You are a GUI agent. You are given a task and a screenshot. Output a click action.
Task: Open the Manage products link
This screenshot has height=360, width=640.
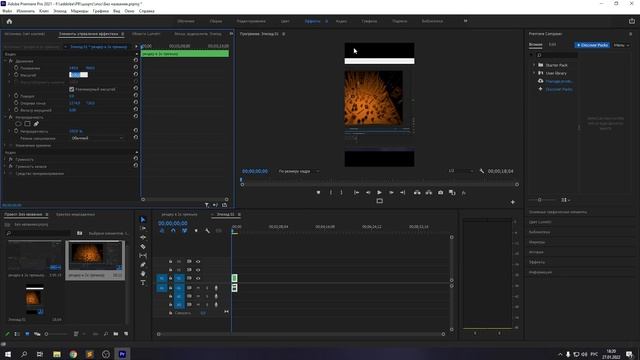[559, 81]
